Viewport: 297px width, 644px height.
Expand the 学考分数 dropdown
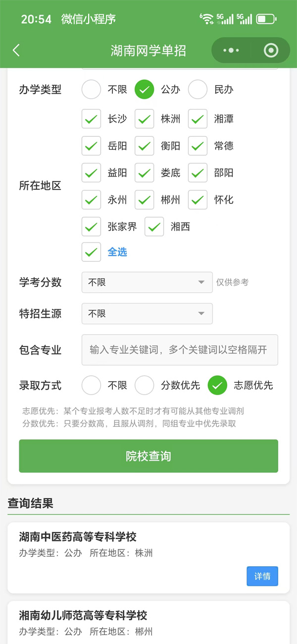(x=147, y=283)
